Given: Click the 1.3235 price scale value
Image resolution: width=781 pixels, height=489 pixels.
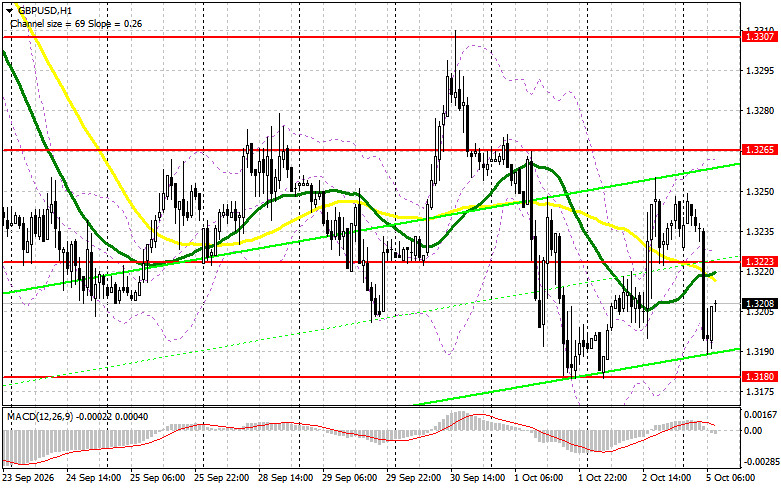Looking at the screenshot, I should (761, 231).
